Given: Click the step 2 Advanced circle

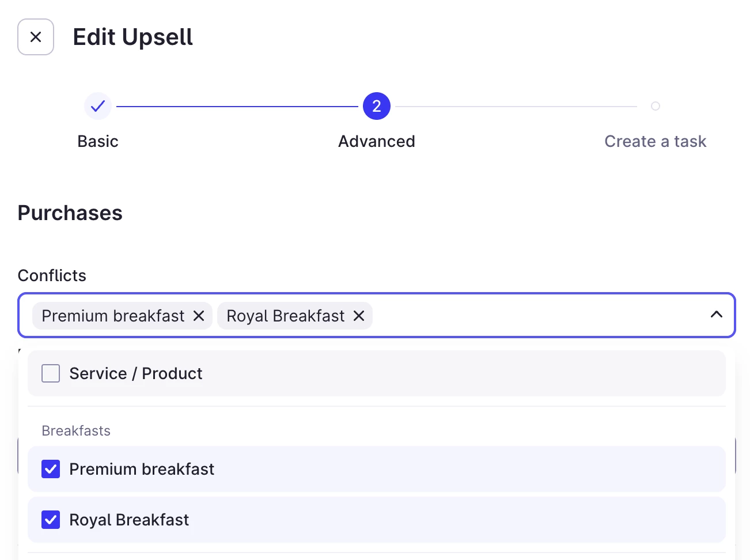Looking at the screenshot, I should [x=377, y=106].
